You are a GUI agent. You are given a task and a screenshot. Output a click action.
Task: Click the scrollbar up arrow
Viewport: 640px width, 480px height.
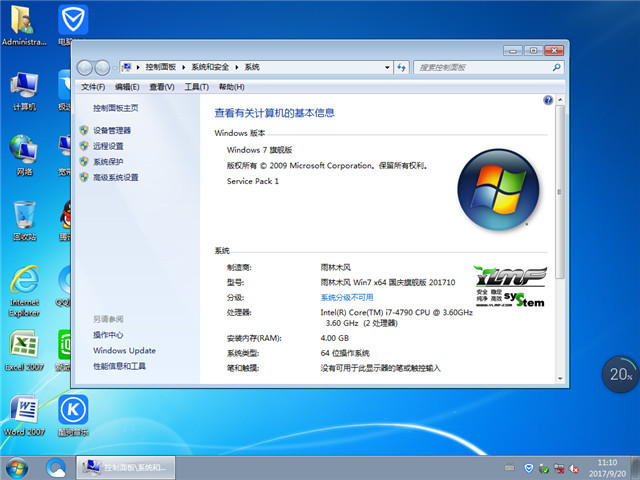560,100
